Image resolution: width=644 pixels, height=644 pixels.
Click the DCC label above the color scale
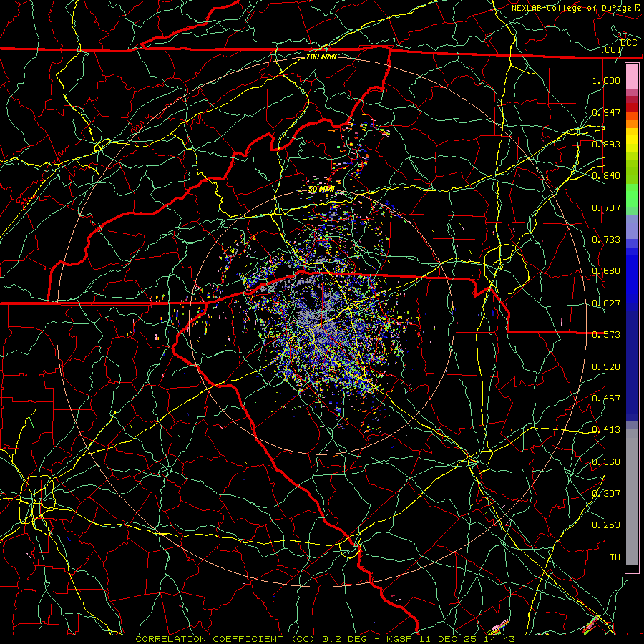628,43
